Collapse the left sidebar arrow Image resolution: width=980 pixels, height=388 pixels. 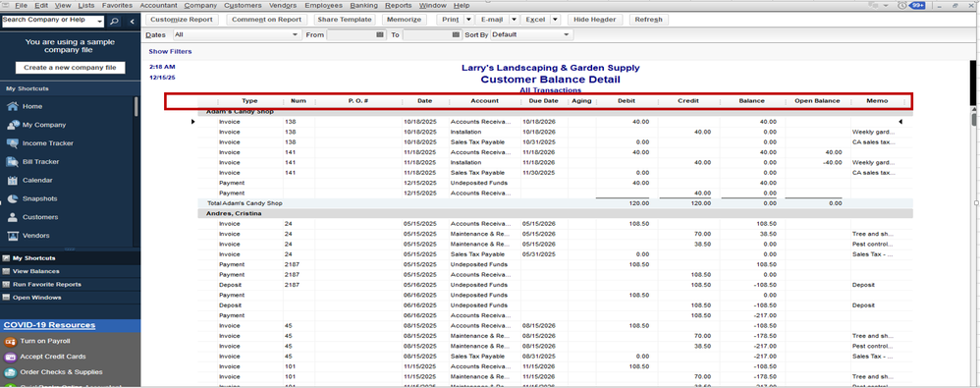132,22
